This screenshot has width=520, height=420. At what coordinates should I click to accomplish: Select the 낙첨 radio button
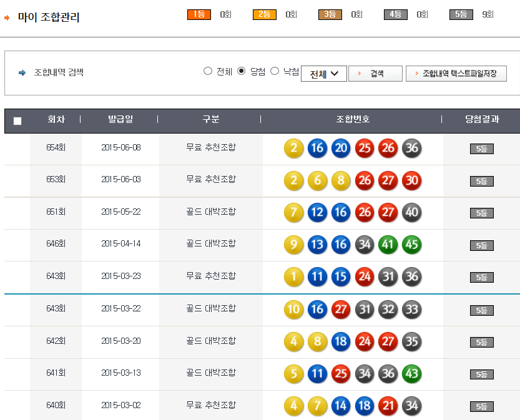click(x=275, y=71)
